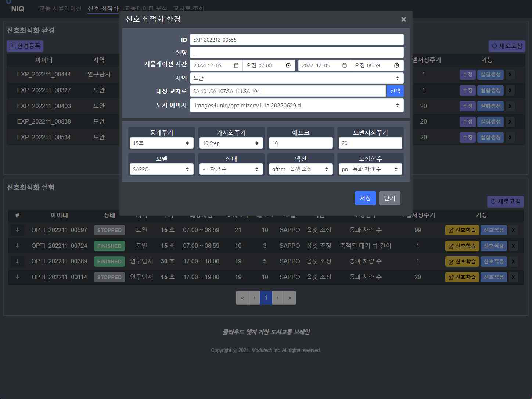Click the X delete icon for EXP_202211_00403
This screenshot has height=399, width=532.
pyautogui.click(x=510, y=106)
